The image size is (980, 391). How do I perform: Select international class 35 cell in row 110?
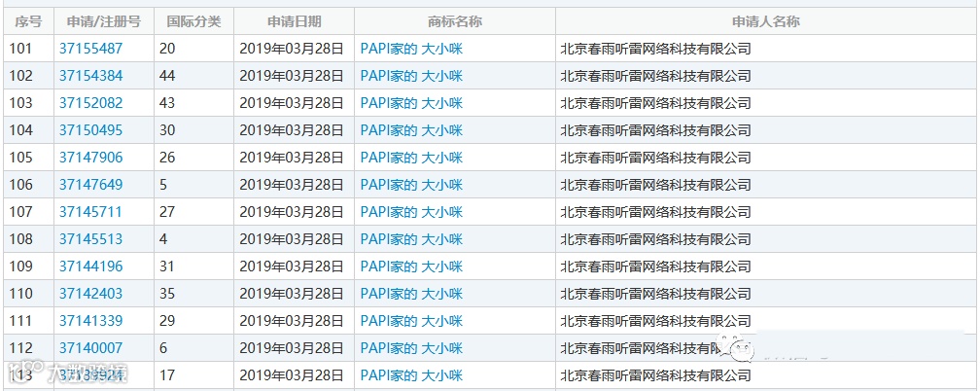point(193,294)
